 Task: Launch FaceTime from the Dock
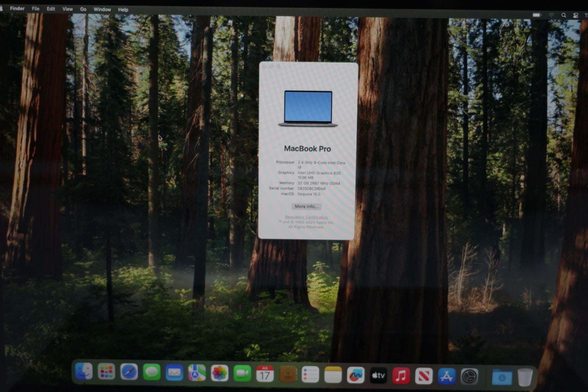[x=242, y=374]
